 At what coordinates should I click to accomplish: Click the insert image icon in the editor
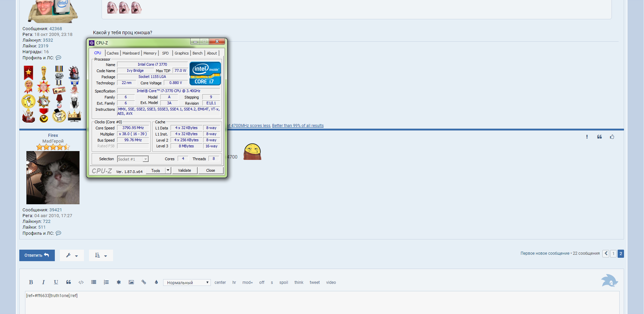[131, 282]
